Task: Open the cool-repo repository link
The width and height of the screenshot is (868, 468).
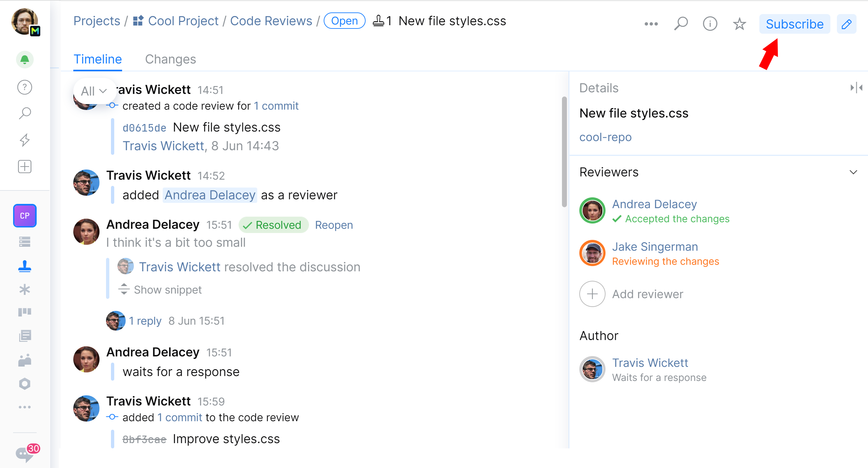Action: pyautogui.click(x=605, y=137)
